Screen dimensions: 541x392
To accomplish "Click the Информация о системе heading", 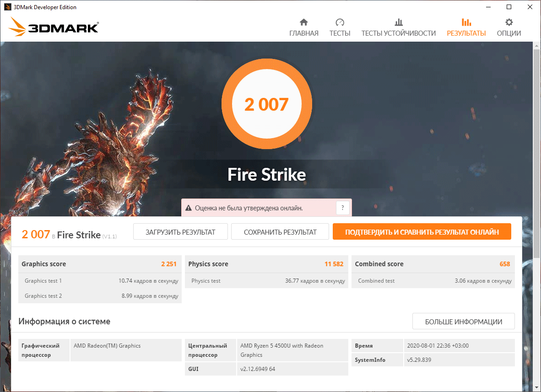I will click(65, 321).
